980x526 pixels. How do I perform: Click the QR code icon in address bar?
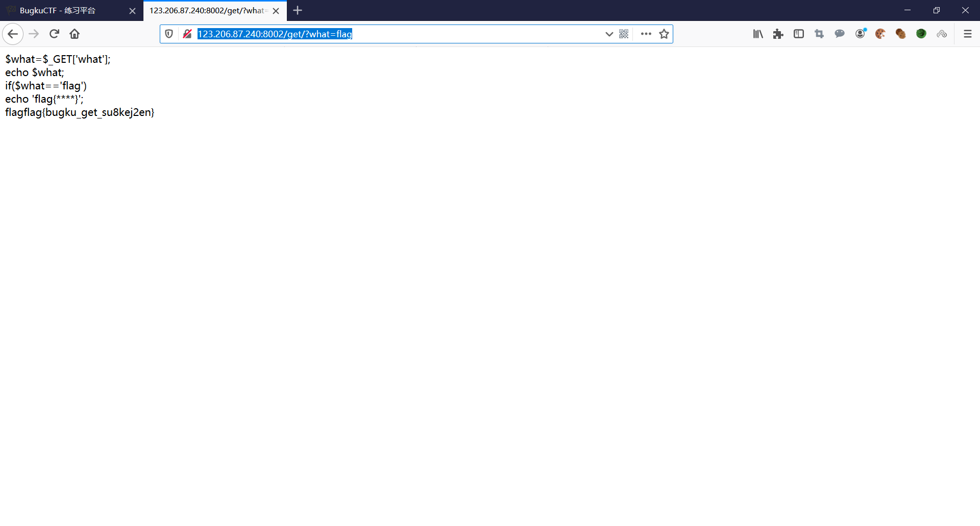pos(624,34)
